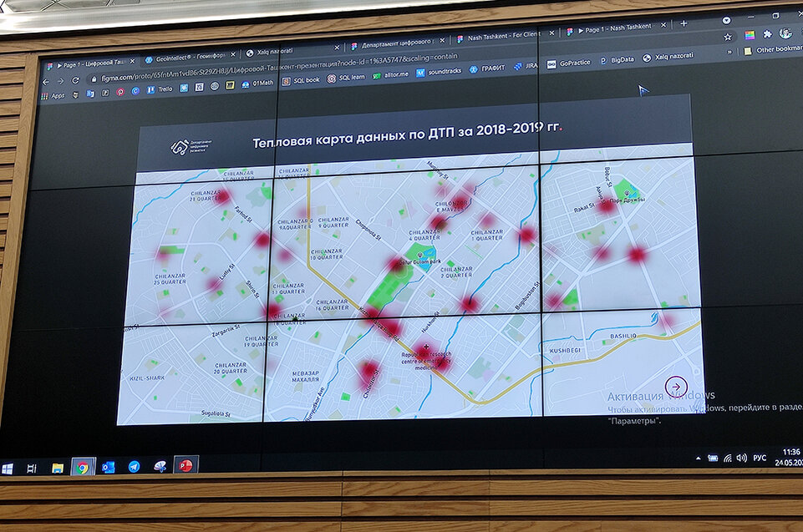
Task: Click the Парк Дружбы marker on map
Action: (x=627, y=193)
